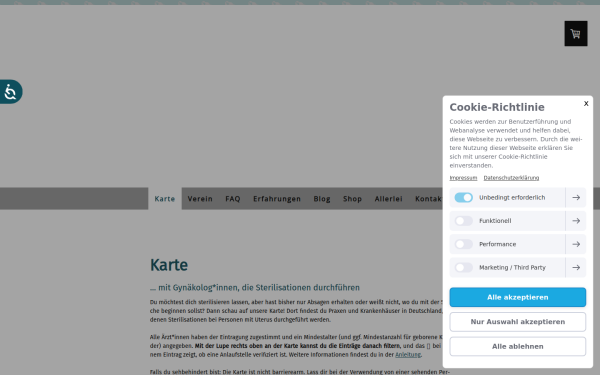Open the Datenschutzerklärung link
The height and width of the screenshot is (375, 600).
tap(511, 178)
